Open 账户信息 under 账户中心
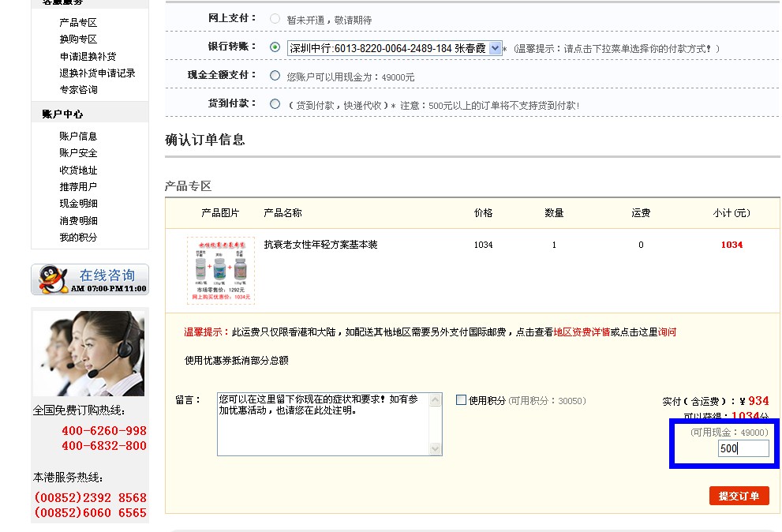The image size is (782, 532). point(78,137)
